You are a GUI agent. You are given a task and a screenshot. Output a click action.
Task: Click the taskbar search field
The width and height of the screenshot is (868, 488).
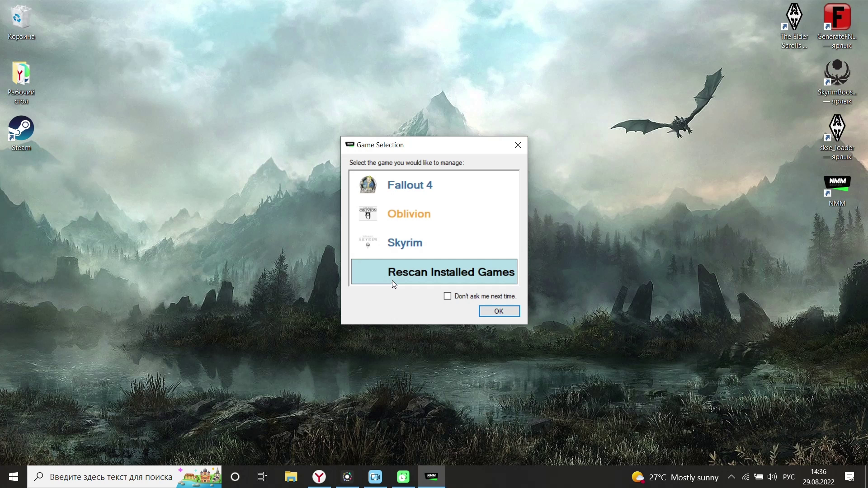[x=111, y=477]
